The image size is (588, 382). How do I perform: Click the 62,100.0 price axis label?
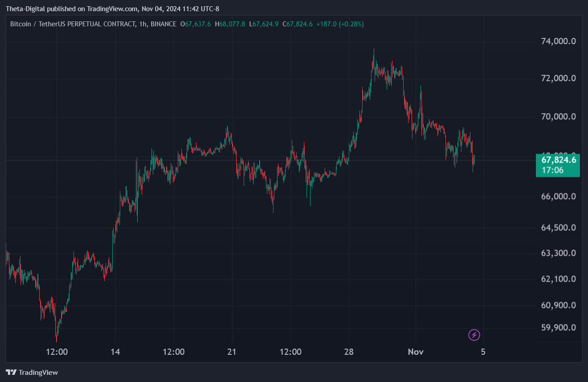558,279
